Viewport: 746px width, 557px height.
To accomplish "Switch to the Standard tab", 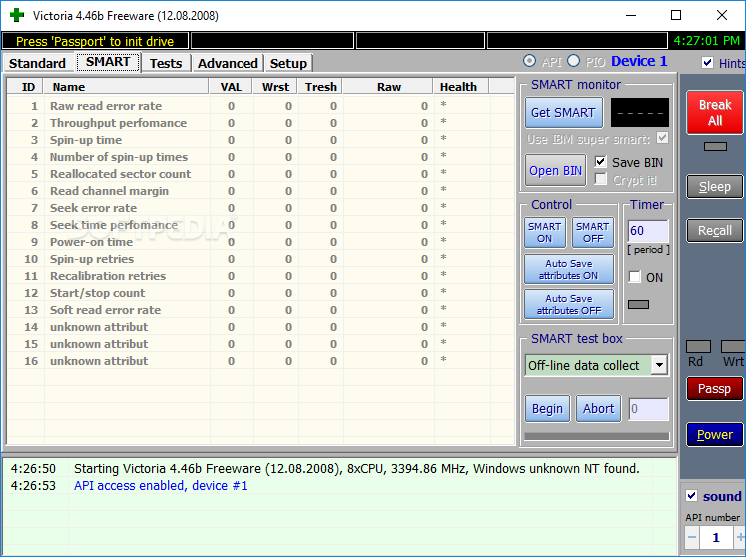I will [38, 63].
